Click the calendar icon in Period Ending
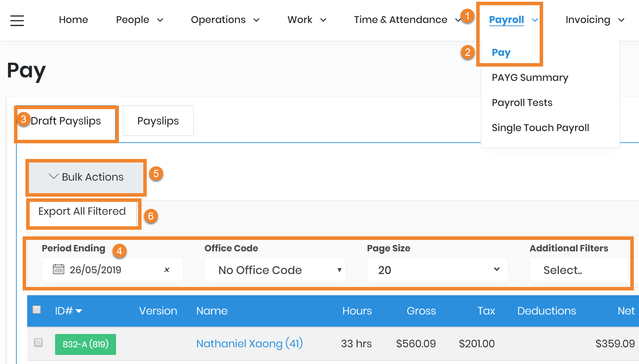The width and height of the screenshot is (639, 364). click(x=58, y=270)
